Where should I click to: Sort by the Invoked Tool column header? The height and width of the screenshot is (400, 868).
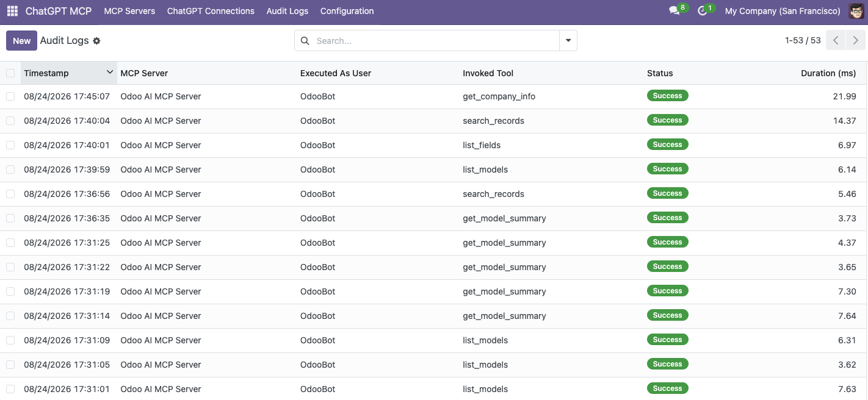point(488,73)
